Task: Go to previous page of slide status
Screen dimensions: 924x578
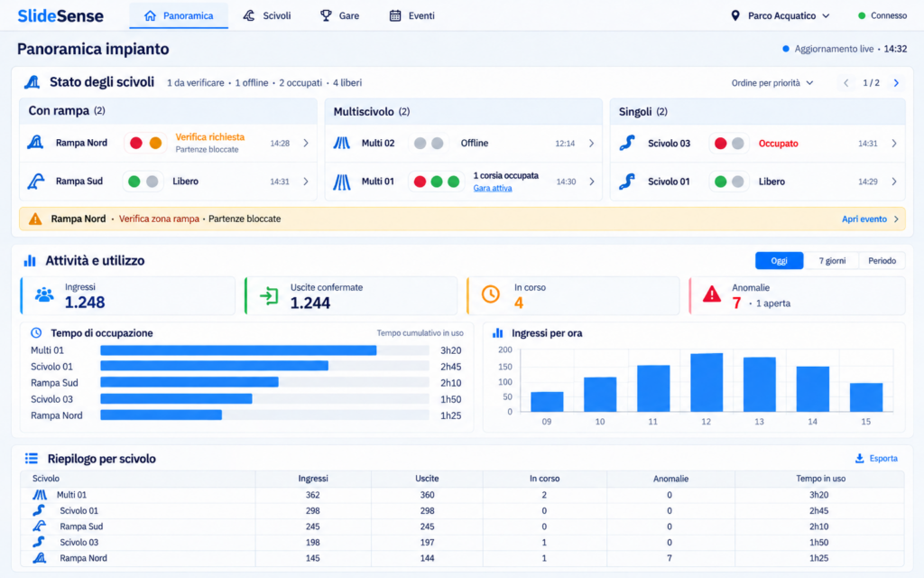Action: point(846,83)
